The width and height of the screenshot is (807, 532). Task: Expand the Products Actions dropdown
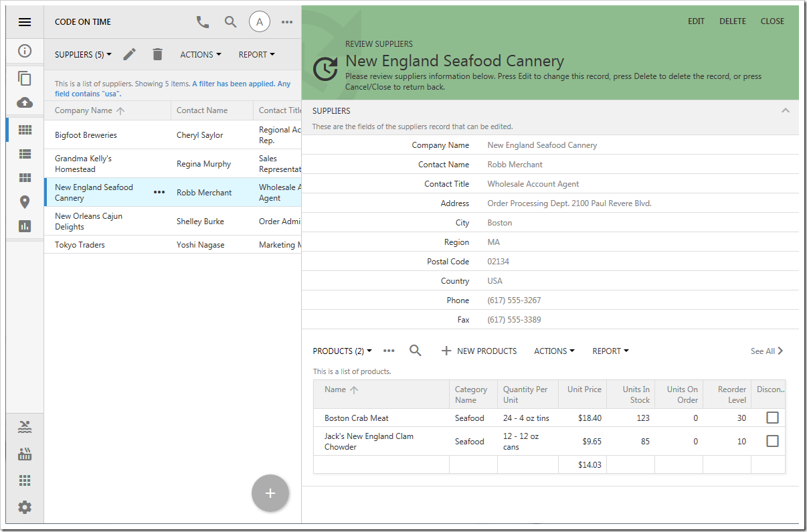click(555, 351)
